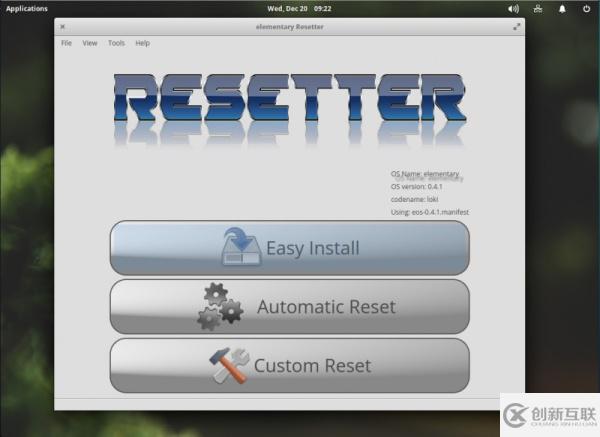Viewport: 600px width, 437px height.
Task: Click the hammer and wrench icon
Action: pos(229,365)
